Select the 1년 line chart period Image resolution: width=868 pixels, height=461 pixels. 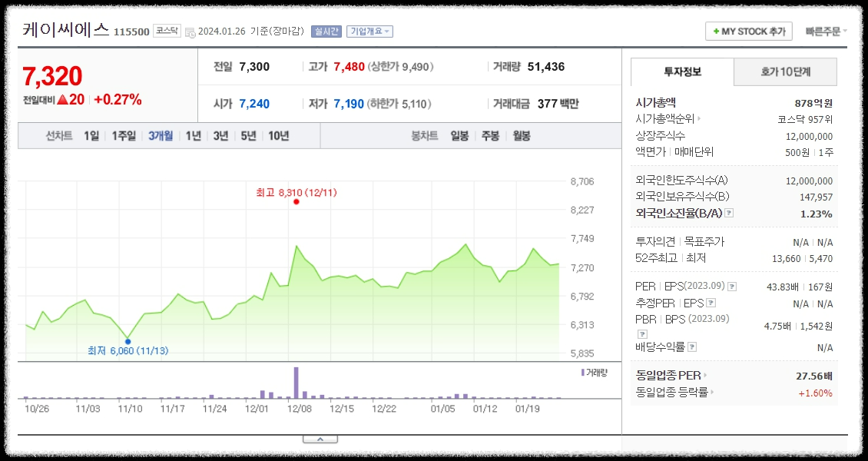click(x=194, y=135)
